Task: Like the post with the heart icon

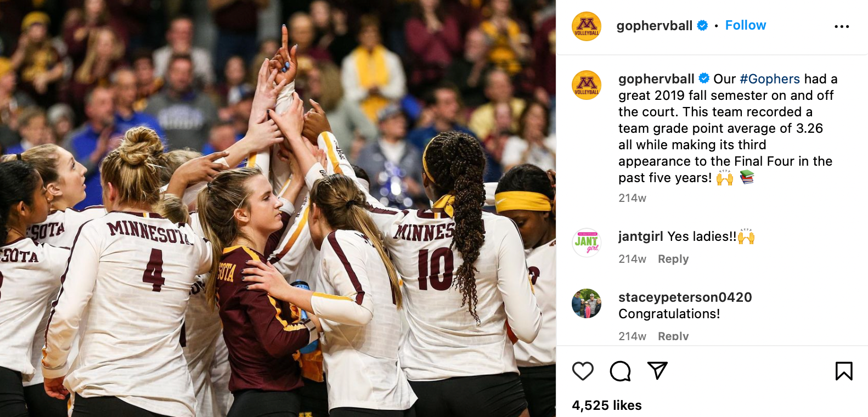Action: pyautogui.click(x=583, y=371)
